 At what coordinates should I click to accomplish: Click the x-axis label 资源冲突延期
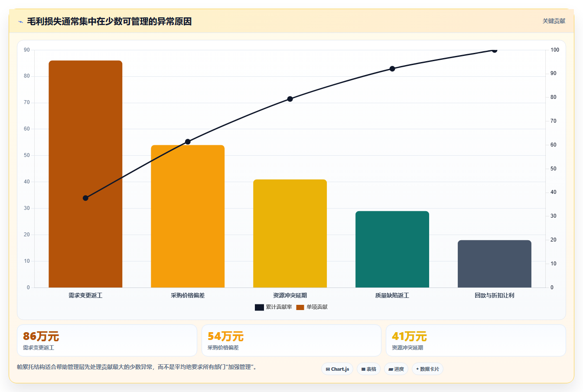tap(290, 295)
